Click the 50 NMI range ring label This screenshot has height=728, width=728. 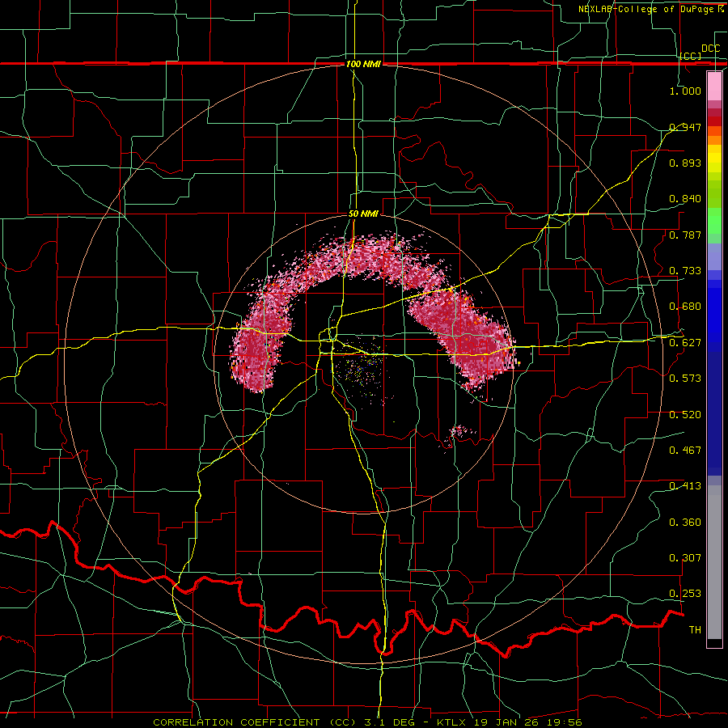[363, 214]
